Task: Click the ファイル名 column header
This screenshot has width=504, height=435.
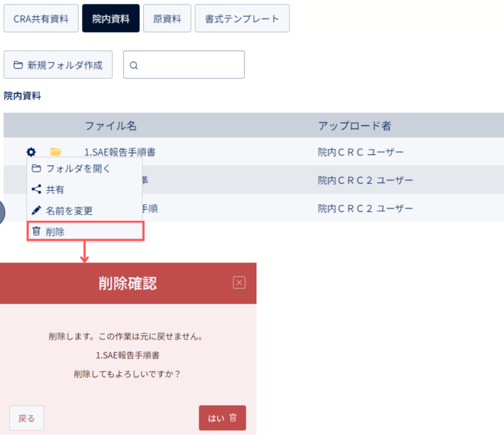Action: coord(111,125)
